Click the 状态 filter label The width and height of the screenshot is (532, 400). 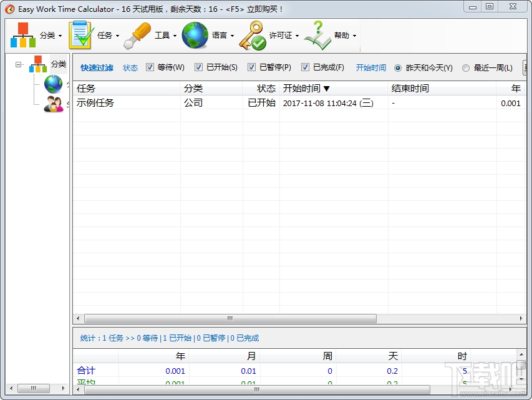pyautogui.click(x=130, y=68)
